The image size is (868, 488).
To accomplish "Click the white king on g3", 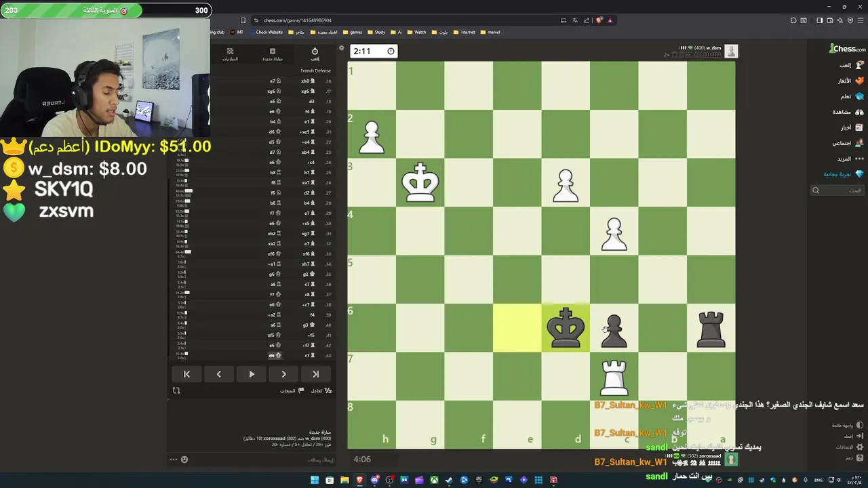I will [420, 183].
